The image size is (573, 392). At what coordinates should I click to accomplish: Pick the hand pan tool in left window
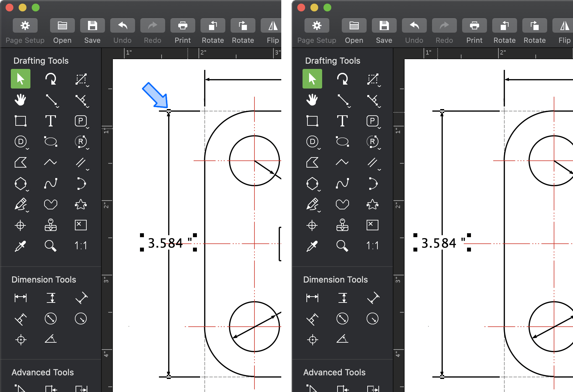[x=21, y=100]
